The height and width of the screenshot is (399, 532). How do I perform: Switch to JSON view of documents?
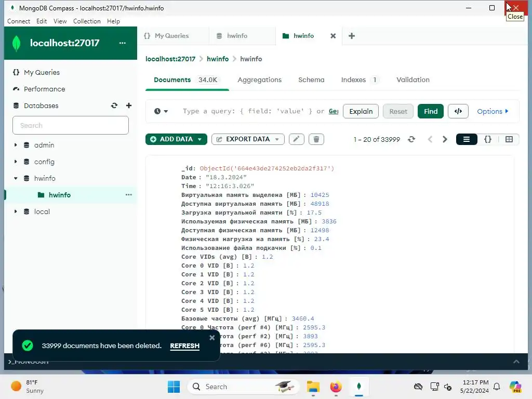pos(487,139)
